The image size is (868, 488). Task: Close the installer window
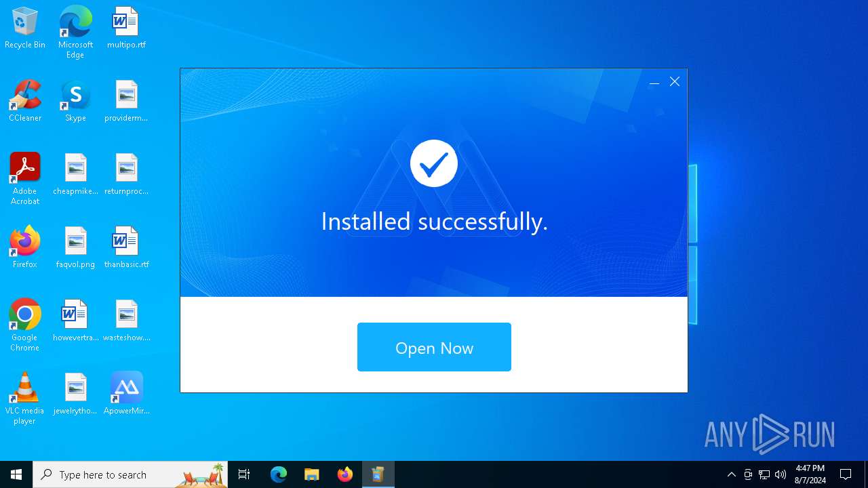coord(674,81)
